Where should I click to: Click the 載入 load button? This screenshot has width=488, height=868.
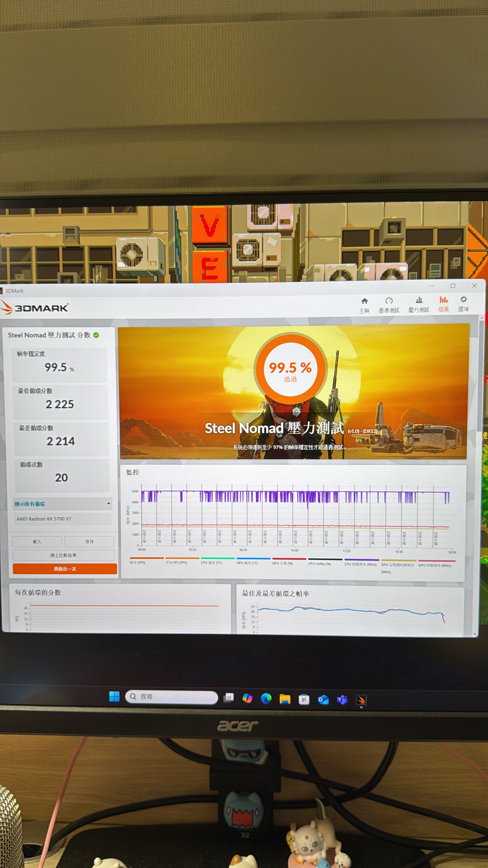(37, 542)
